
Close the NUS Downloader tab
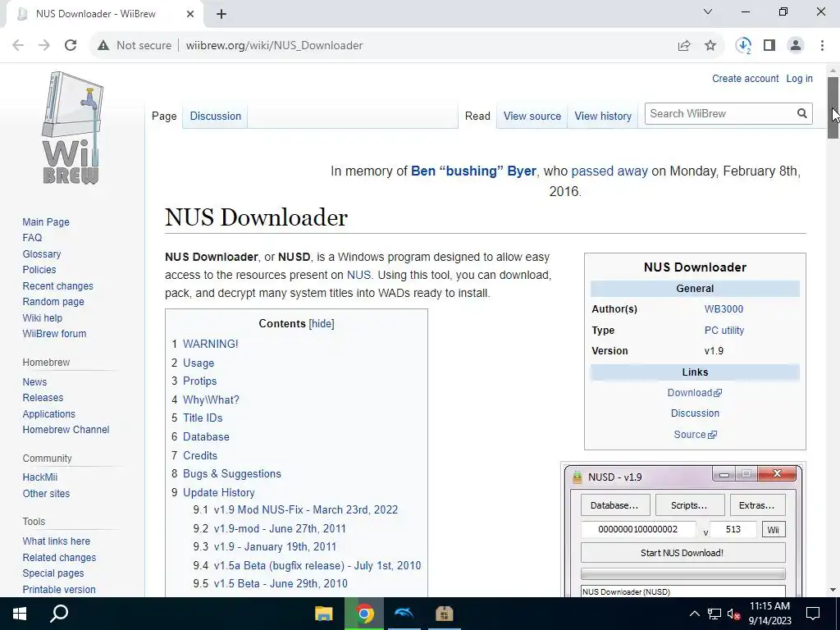tap(190, 14)
